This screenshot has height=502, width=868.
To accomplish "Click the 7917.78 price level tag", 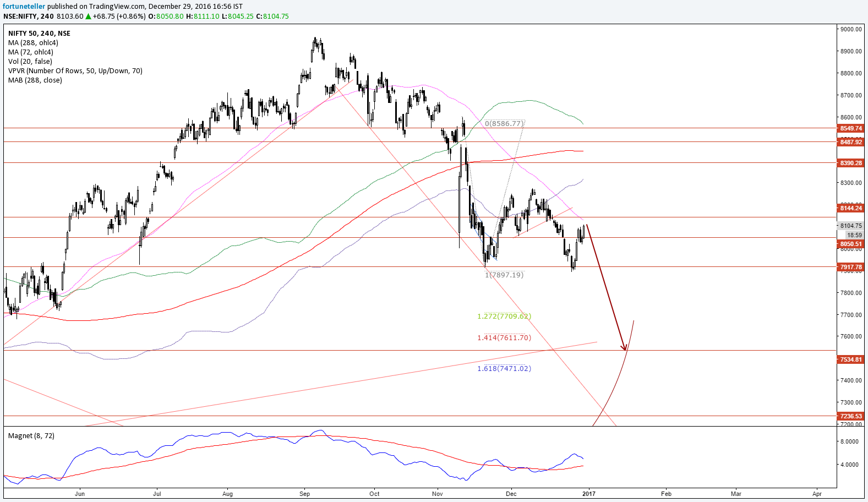I will coord(850,267).
